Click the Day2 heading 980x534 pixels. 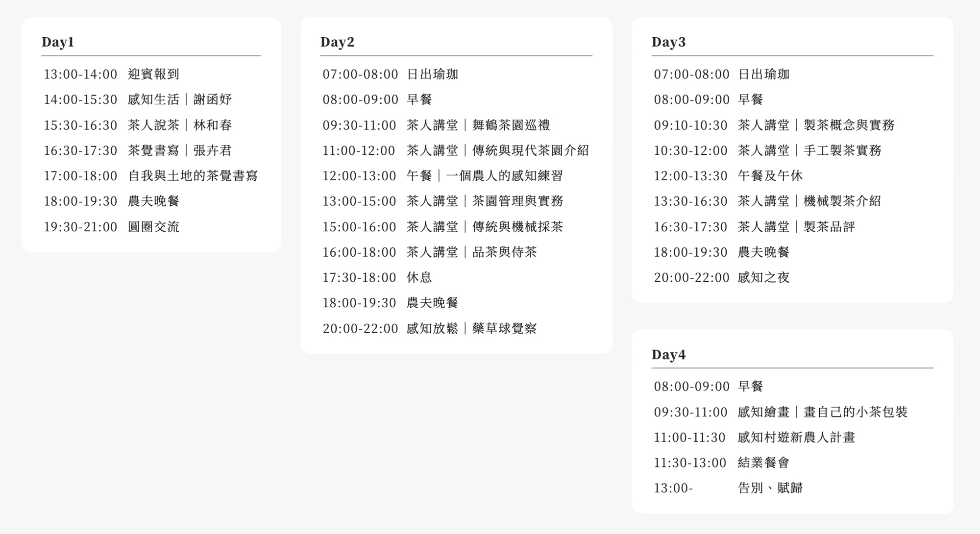pos(337,42)
